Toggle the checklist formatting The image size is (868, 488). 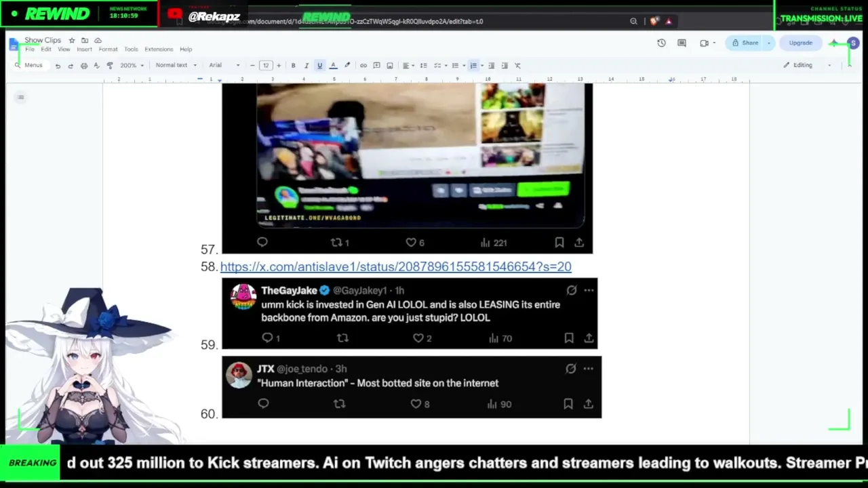[437, 66]
